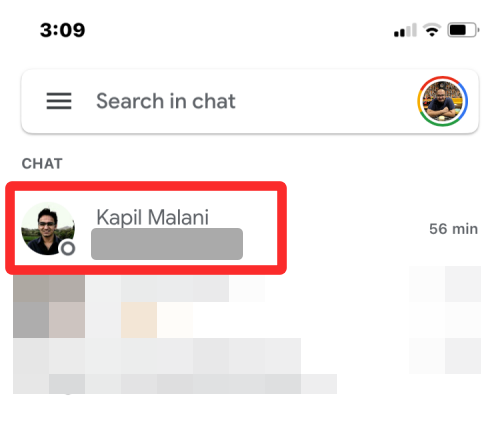Screen dimensions: 500x436
Task: Tap the battery indicator icon
Action: click(x=463, y=30)
